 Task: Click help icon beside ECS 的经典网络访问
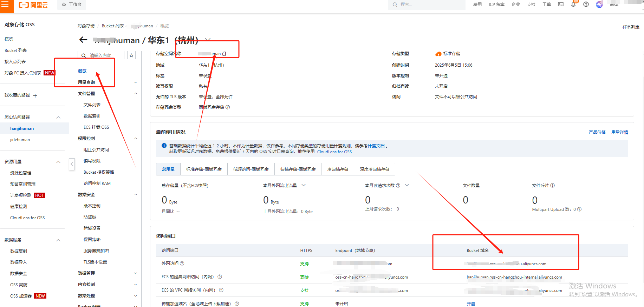pos(220,277)
